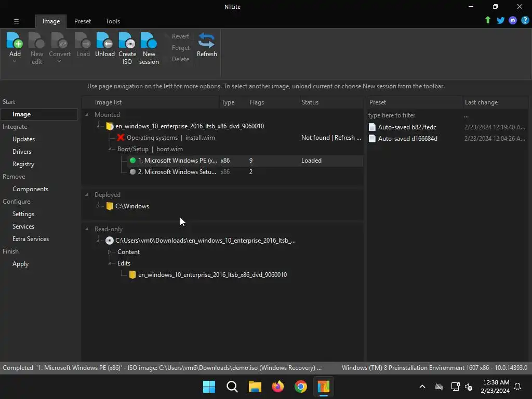Click the Edits folder icon for en_windows_10
This screenshot has width=532, height=399.
(x=132, y=275)
